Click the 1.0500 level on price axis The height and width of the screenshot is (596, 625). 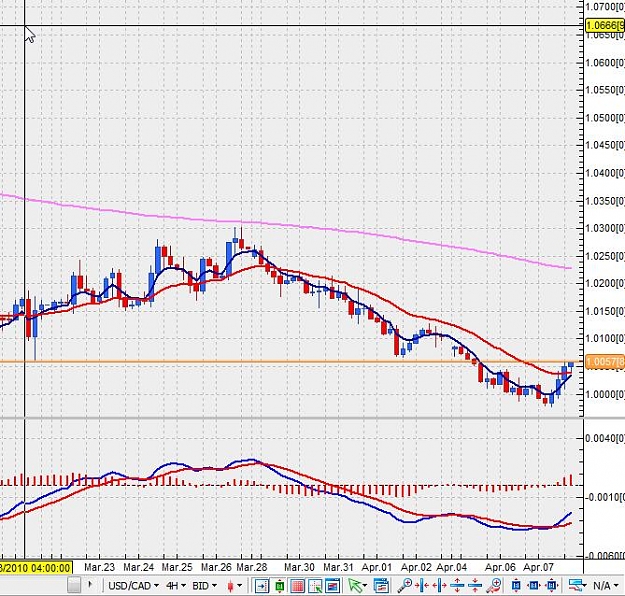click(x=605, y=118)
